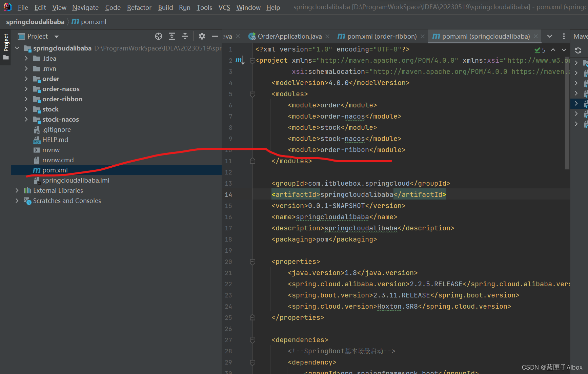Click the Select Opened File locate icon
Screen dimensions: 588x374
tap(159, 36)
